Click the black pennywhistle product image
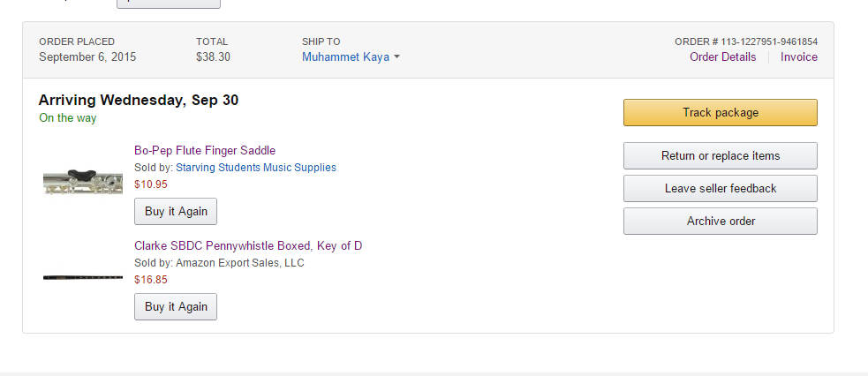This screenshot has height=376, width=868. tap(83, 277)
